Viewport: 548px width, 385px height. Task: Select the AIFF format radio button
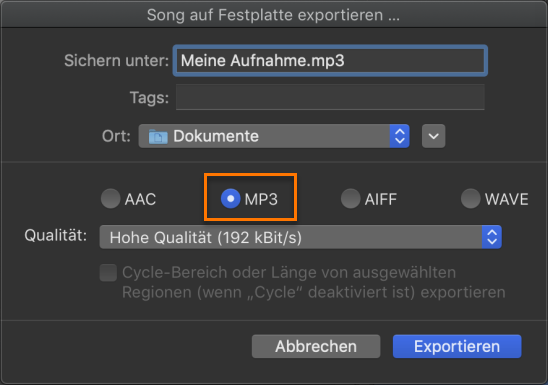[350, 198]
